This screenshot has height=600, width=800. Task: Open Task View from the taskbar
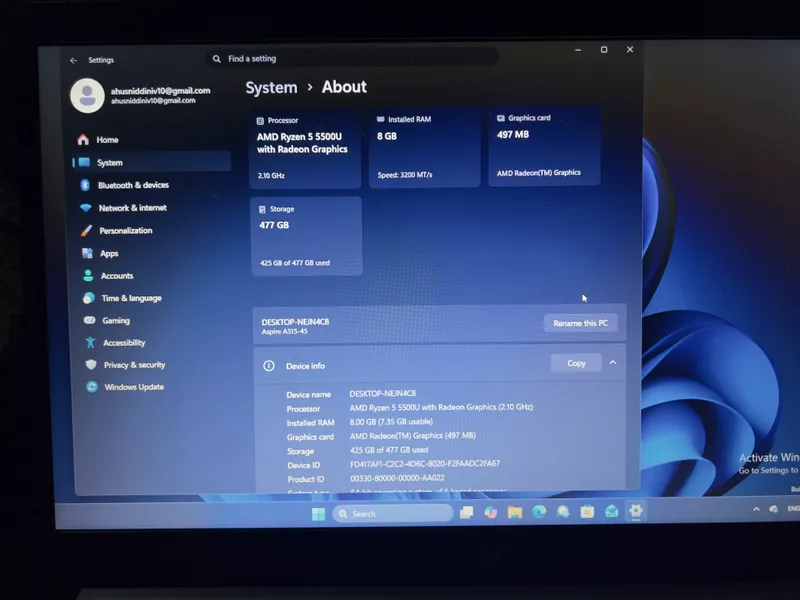[x=466, y=512]
